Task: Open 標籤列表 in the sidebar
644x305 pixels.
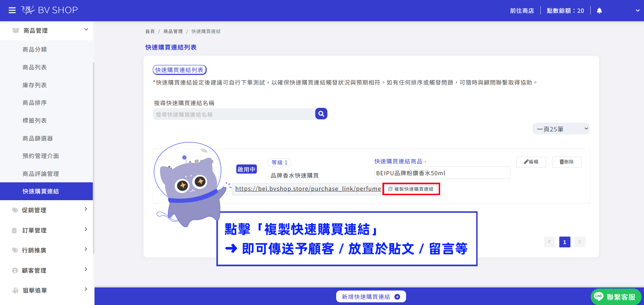Action: click(x=35, y=121)
